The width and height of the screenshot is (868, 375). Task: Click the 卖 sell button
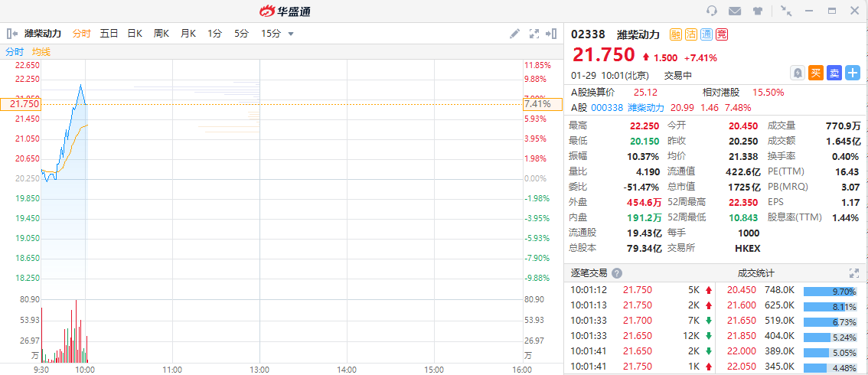(834, 73)
